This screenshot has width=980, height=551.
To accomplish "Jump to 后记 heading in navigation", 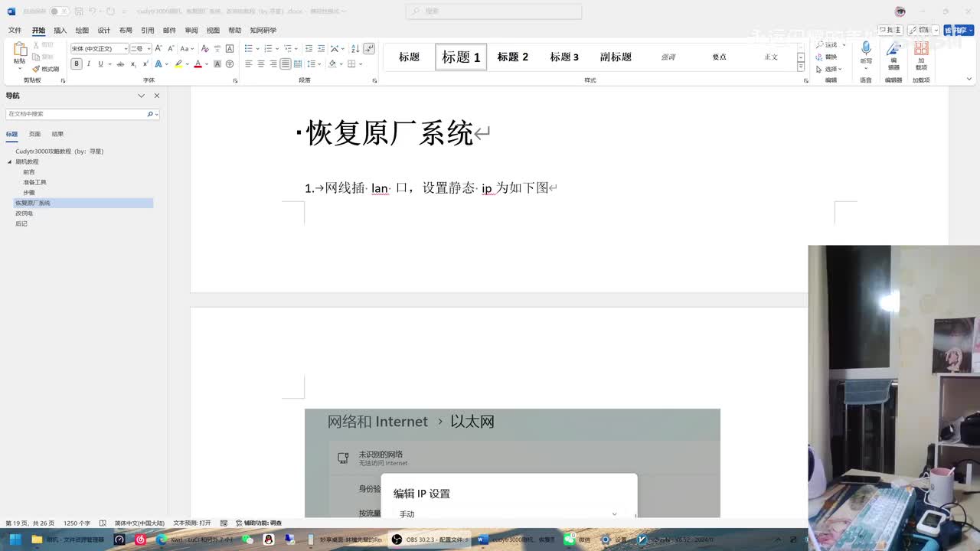I will (x=21, y=223).
